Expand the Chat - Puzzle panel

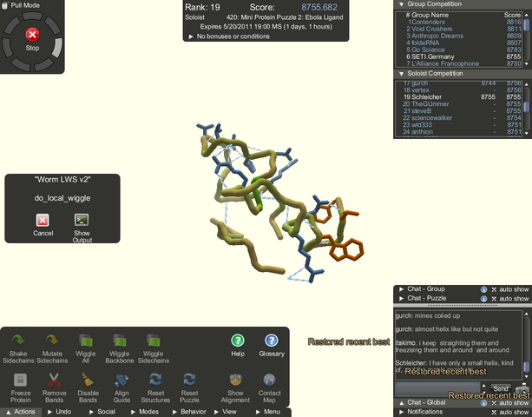[x=401, y=298]
